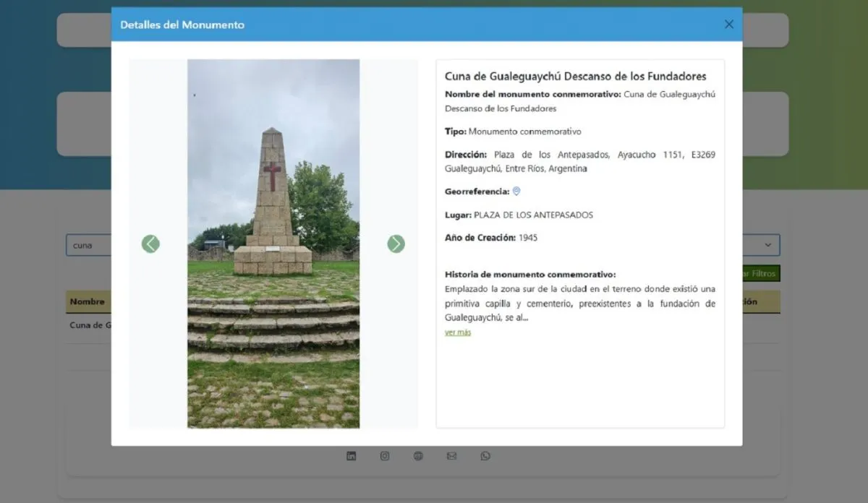
Task: Sort by the Nombre column header
Action: click(88, 301)
